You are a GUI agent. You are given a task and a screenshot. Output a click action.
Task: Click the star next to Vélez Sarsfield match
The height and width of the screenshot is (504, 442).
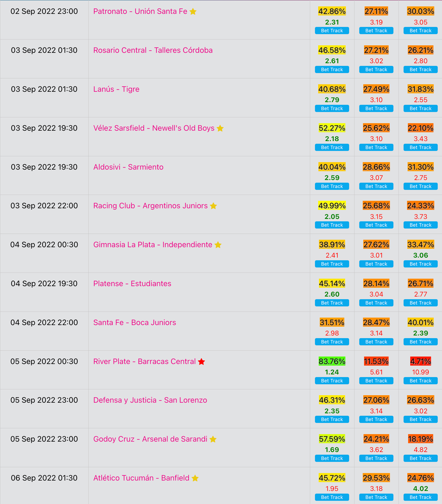tap(220, 128)
